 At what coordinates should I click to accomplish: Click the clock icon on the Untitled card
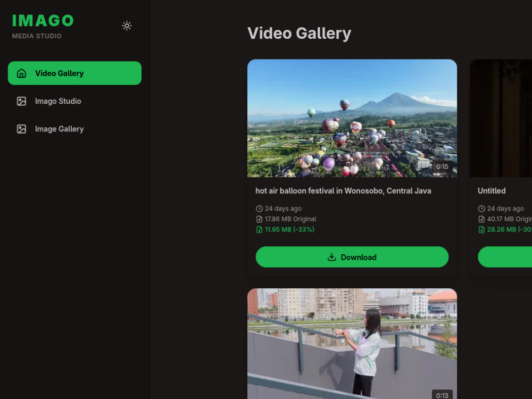(x=481, y=209)
